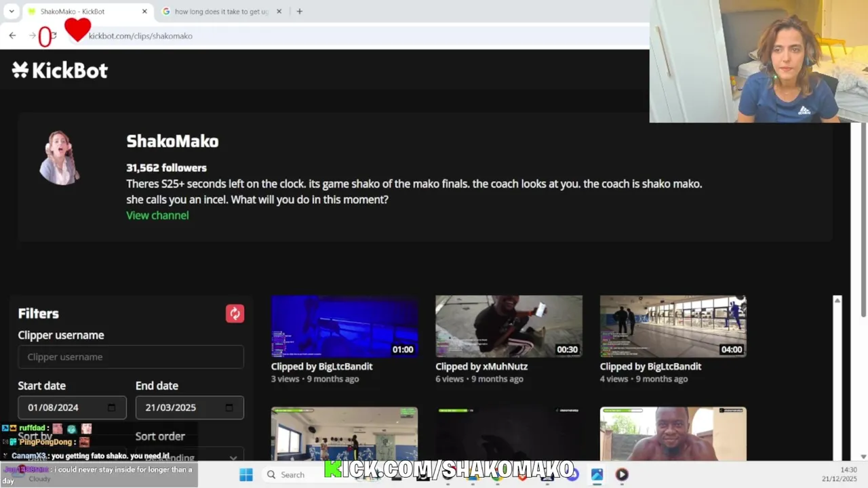This screenshot has width=868, height=488.
Task: Open a new browser tab with plus icon
Action: coord(299,12)
